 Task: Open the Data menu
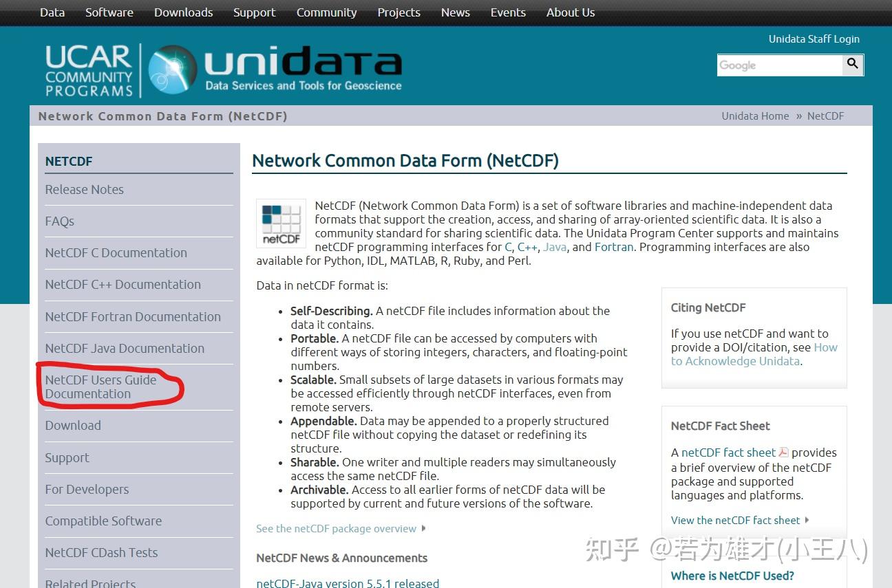point(52,12)
